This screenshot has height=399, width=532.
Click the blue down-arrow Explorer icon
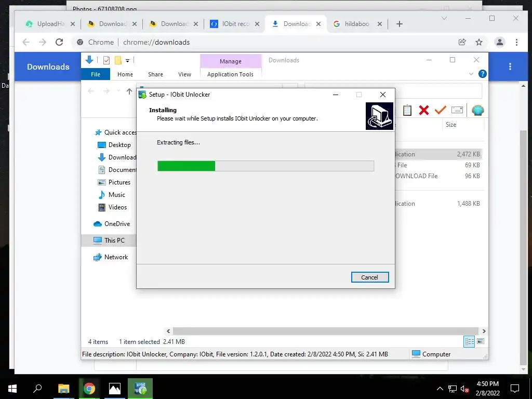tap(89, 60)
